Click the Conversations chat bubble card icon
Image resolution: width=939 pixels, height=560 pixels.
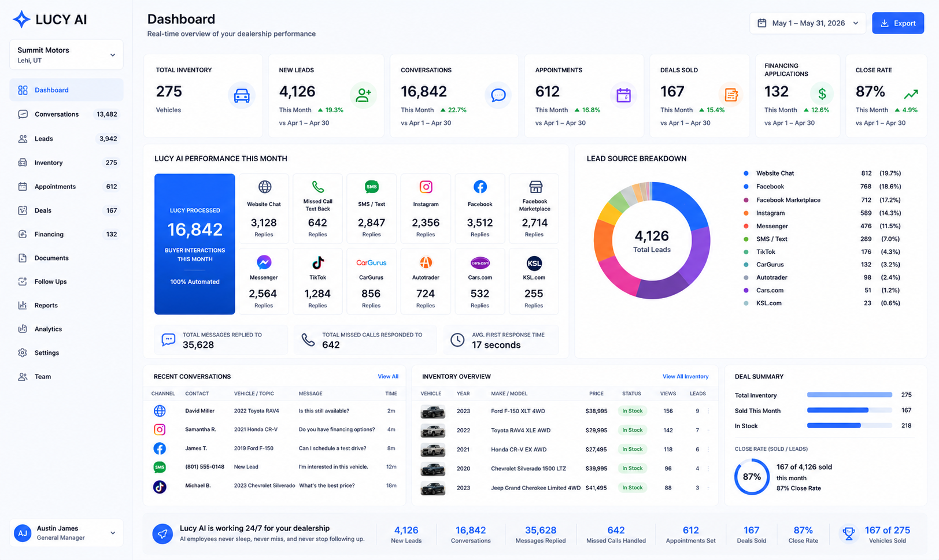pos(498,95)
